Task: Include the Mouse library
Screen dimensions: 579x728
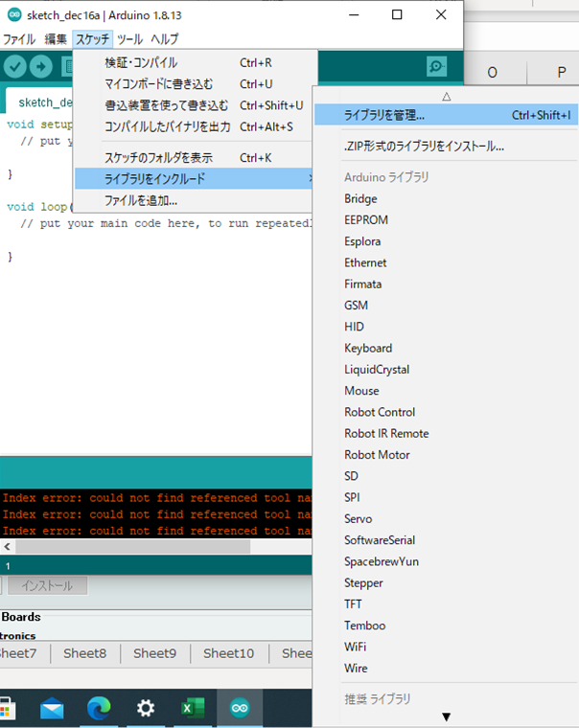Action: tap(446, 391)
